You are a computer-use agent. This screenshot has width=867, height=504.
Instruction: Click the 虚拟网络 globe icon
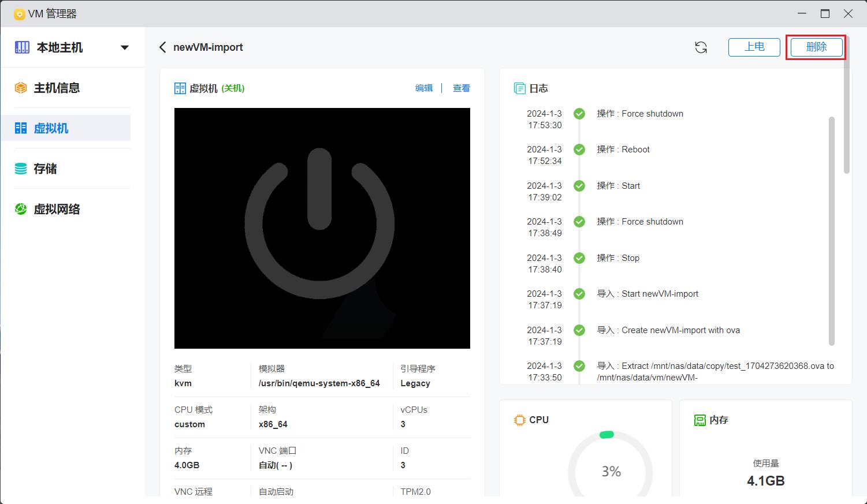coord(21,209)
